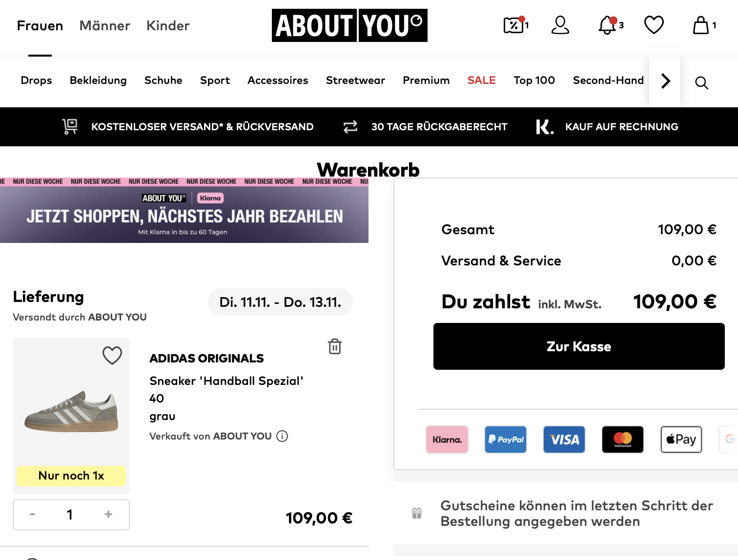The height and width of the screenshot is (560, 738).
Task: Open the wishlist heart icon in header
Action: pos(654,25)
